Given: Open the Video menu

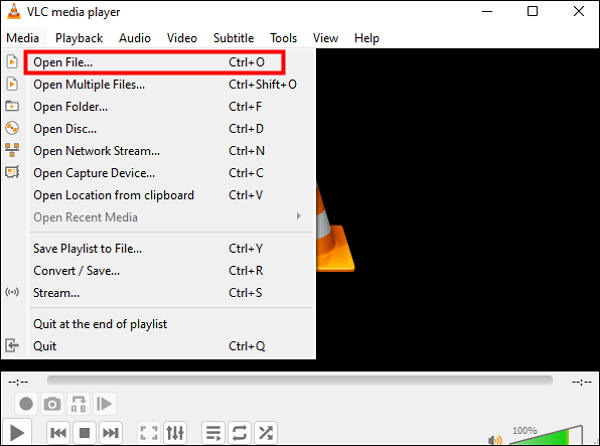Looking at the screenshot, I should pos(182,38).
